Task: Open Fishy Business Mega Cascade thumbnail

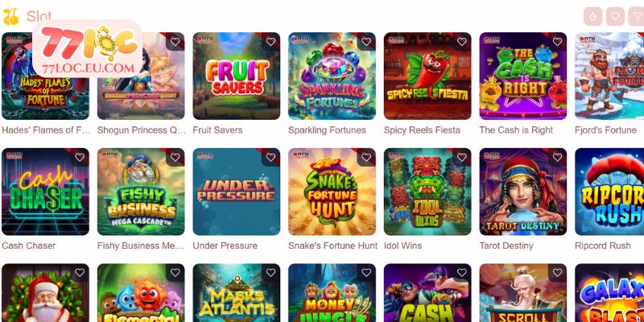Action: click(x=141, y=192)
